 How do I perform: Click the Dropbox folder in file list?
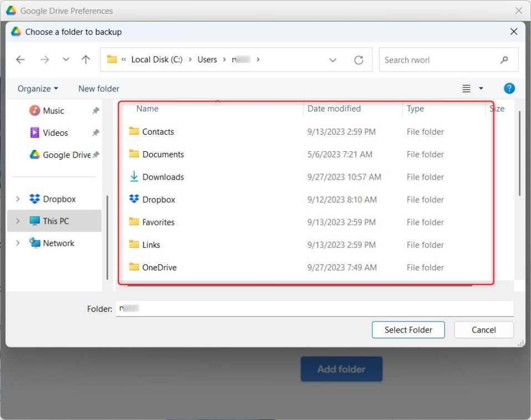159,199
